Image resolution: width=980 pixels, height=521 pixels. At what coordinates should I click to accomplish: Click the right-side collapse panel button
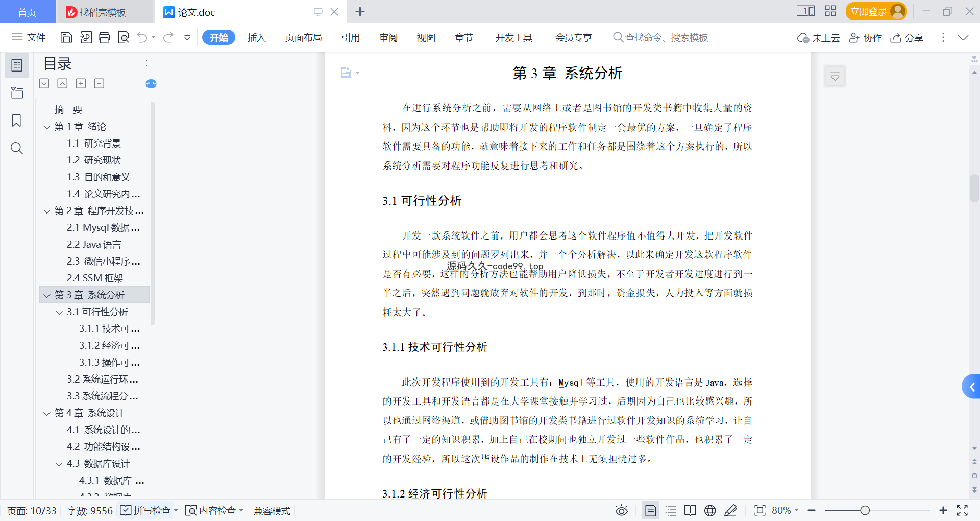[x=835, y=77]
